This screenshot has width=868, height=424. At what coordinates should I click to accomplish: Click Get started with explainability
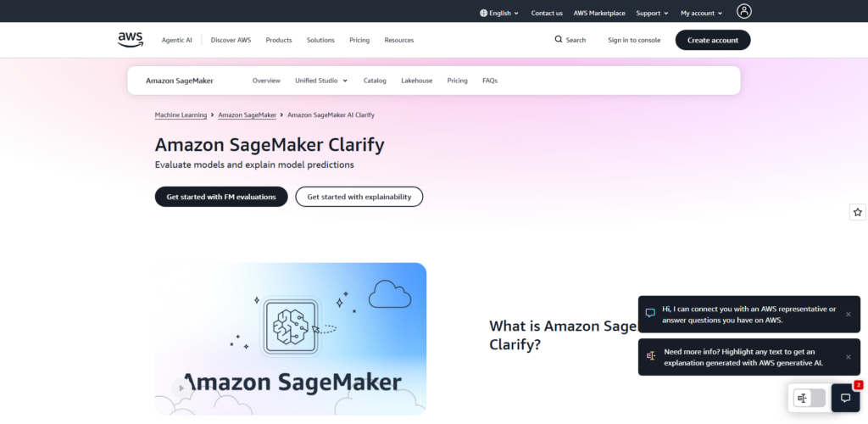359,197
